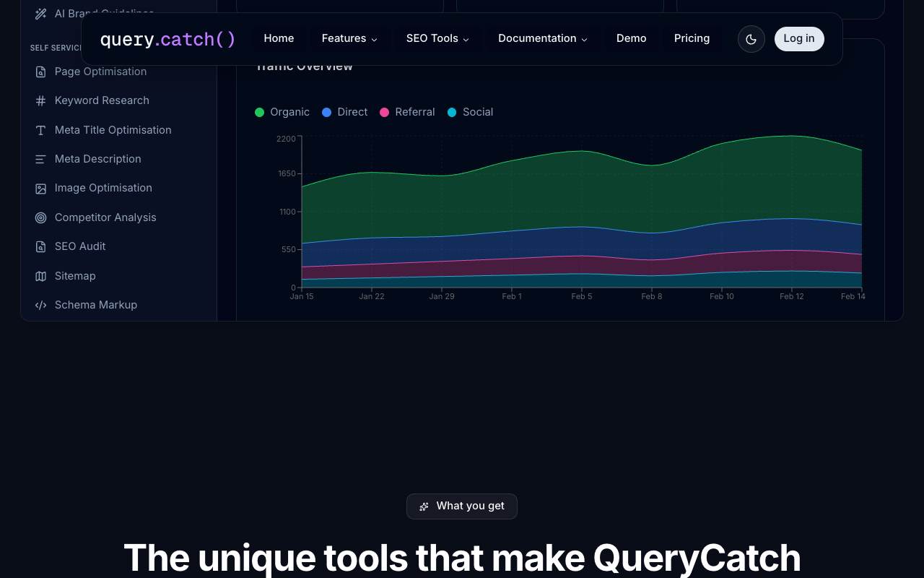Click the Schema Markup code icon

coord(41,305)
